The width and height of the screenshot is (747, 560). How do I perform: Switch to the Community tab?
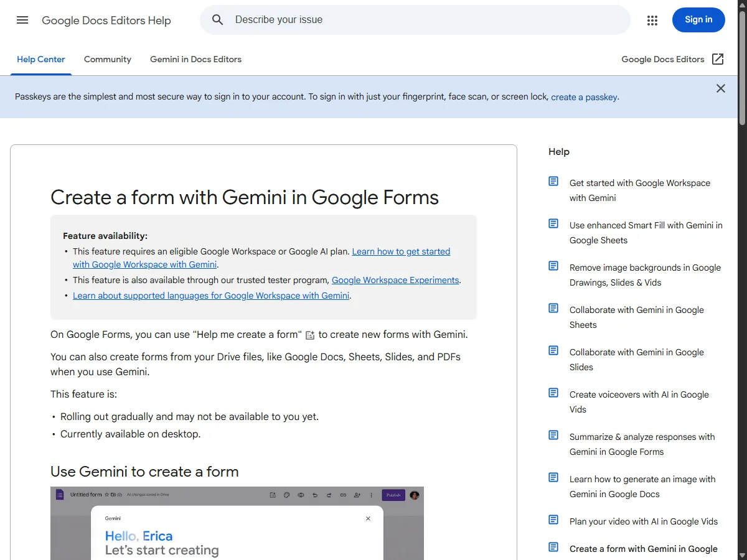click(x=108, y=59)
